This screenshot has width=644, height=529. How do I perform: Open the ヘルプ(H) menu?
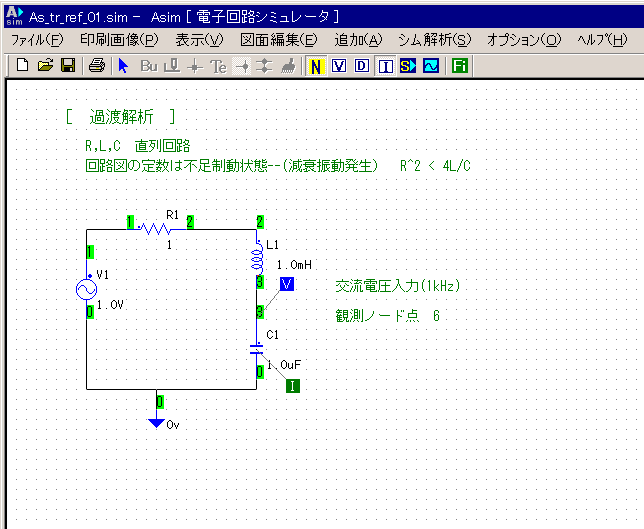click(602, 40)
